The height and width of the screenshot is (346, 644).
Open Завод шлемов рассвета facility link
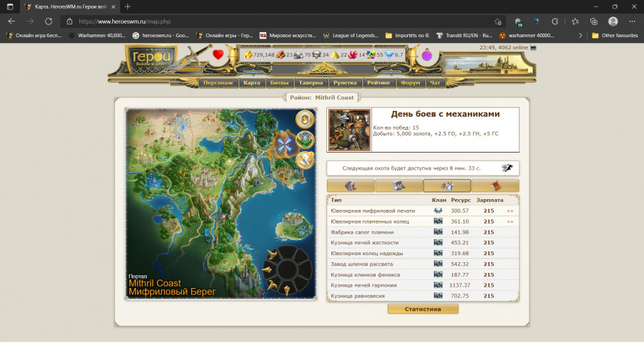pyautogui.click(x=361, y=264)
